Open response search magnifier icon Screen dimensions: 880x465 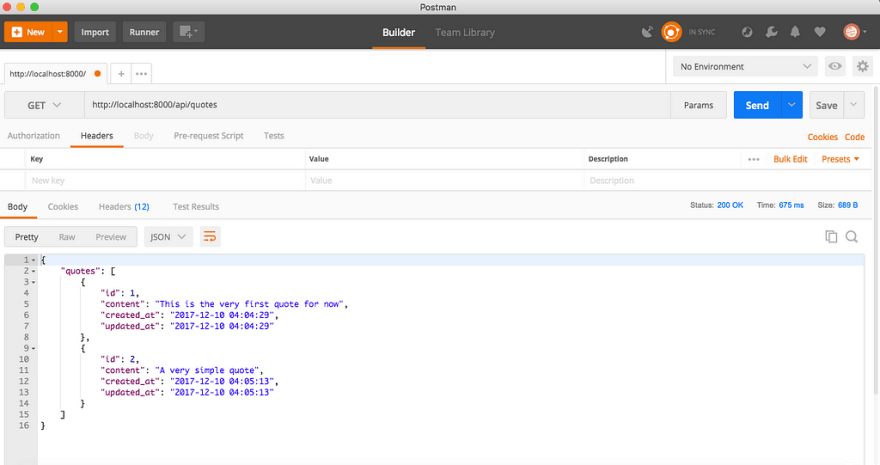pos(851,237)
